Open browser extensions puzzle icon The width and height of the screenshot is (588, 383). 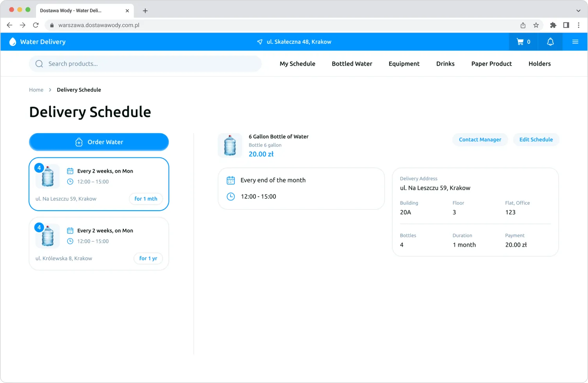553,25
